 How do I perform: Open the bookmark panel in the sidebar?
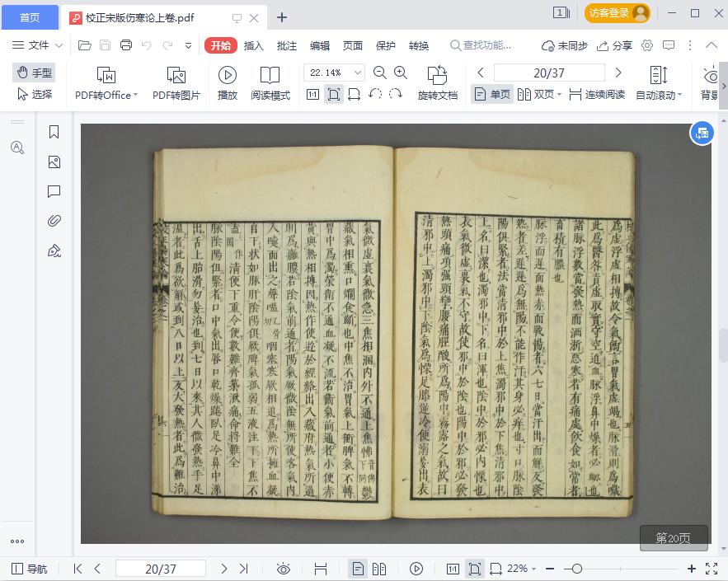coord(54,132)
